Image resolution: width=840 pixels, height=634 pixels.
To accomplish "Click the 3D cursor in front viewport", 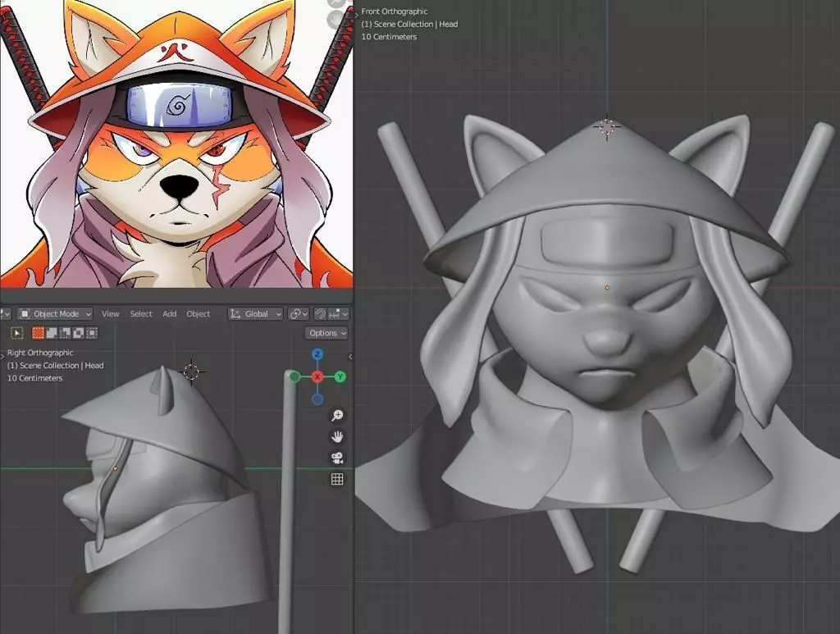I will point(607,127).
